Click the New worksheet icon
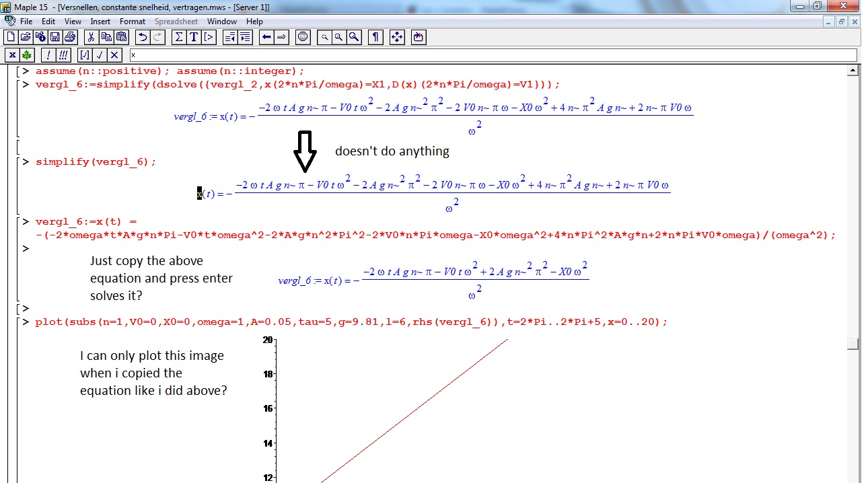Viewport: 868px width, 483px height. click(10, 37)
